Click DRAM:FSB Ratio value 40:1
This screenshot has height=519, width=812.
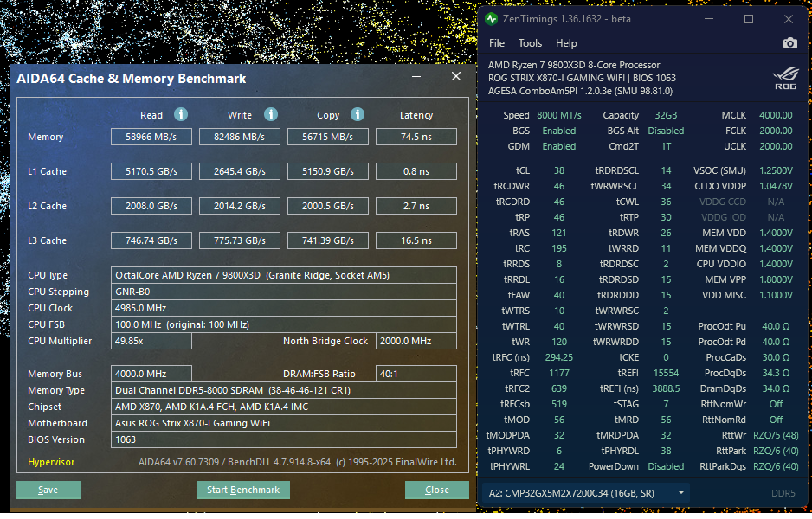[416, 374]
